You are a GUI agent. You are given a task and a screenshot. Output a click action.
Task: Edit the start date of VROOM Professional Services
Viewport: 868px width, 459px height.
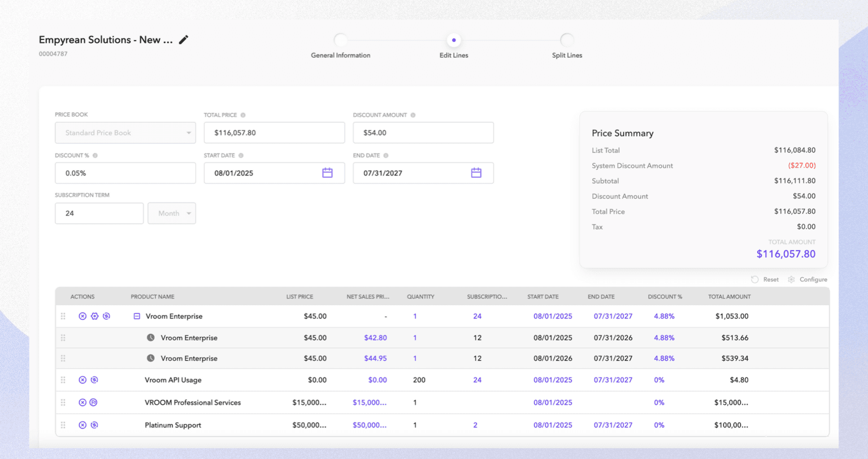point(553,403)
